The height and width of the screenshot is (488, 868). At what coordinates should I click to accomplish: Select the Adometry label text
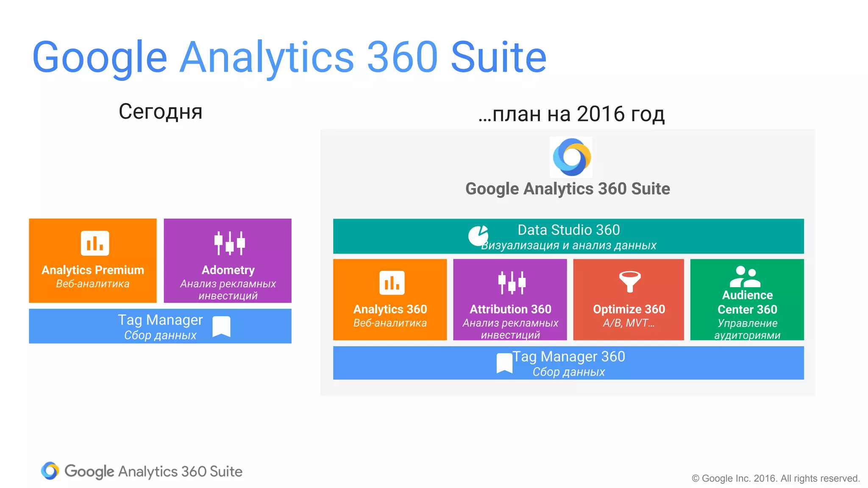coord(228,270)
